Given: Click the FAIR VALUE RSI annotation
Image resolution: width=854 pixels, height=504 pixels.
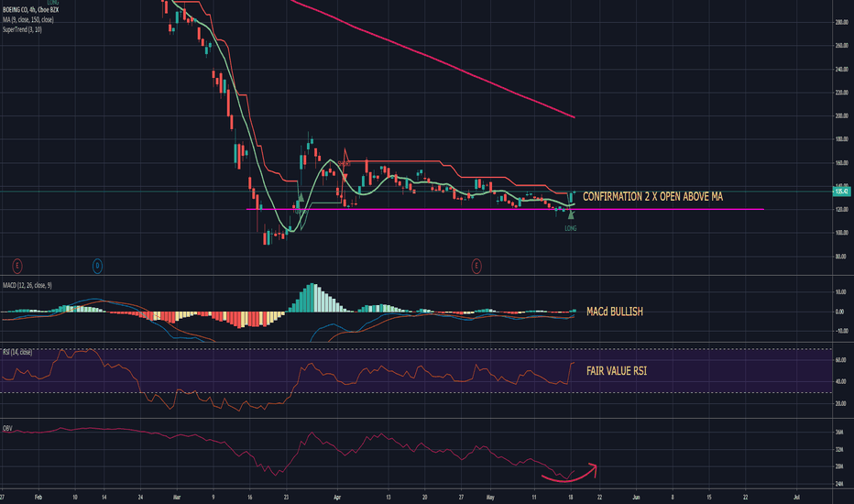Looking at the screenshot, I should 617,371.
